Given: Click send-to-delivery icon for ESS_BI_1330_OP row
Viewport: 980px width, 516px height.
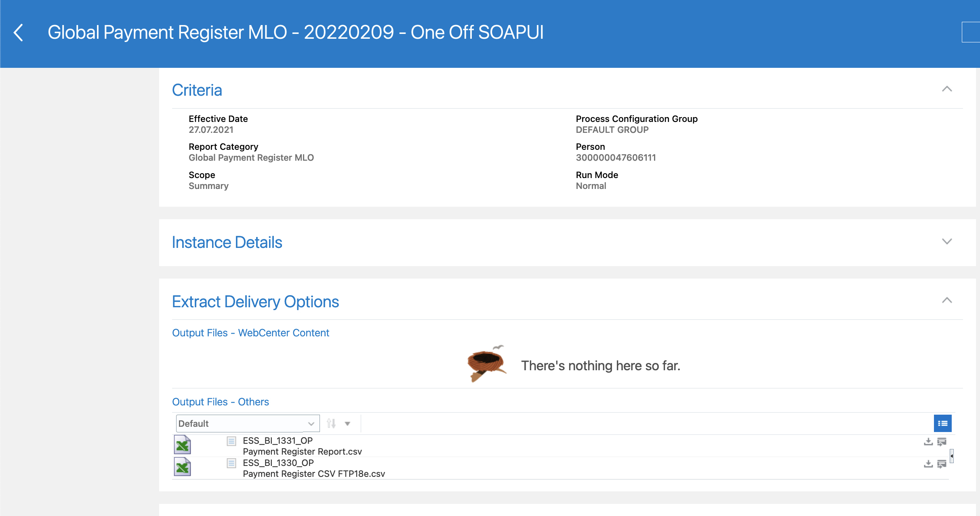Looking at the screenshot, I should point(942,464).
